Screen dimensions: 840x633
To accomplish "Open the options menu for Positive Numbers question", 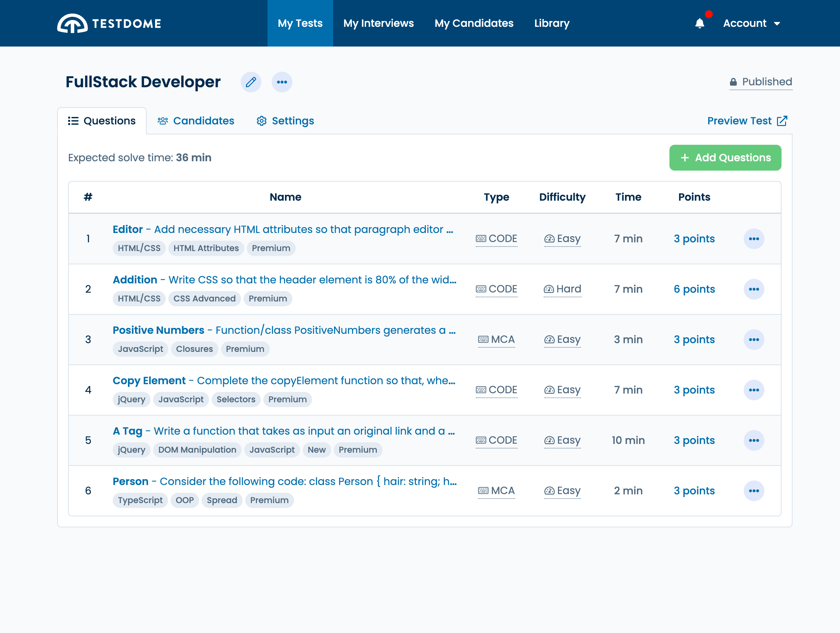I will [x=753, y=340].
